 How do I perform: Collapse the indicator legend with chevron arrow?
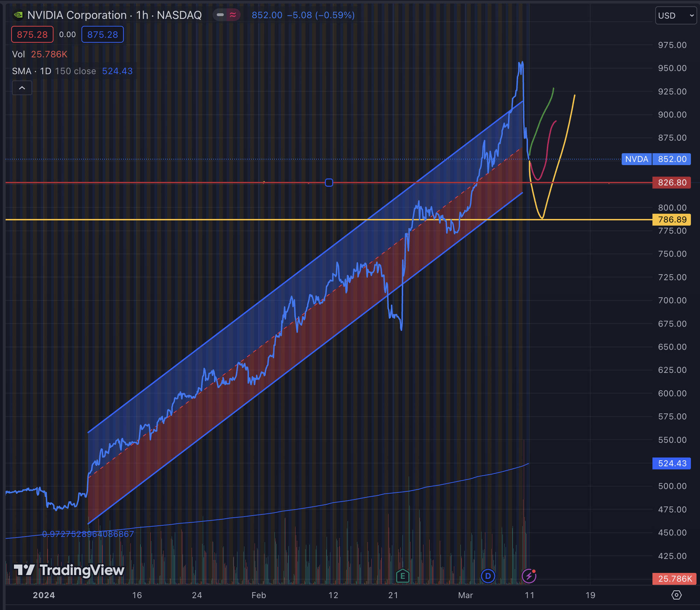[22, 88]
